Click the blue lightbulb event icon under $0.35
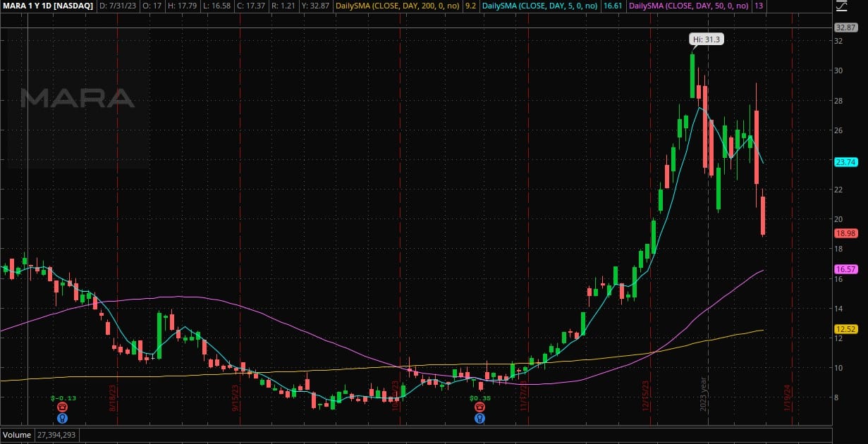 coord(479,418)
